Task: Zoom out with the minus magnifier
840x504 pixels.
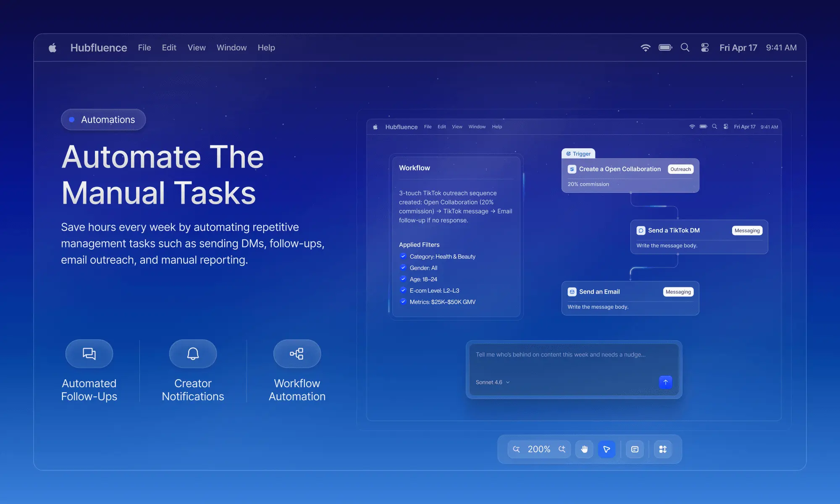Action: point(517,449)
